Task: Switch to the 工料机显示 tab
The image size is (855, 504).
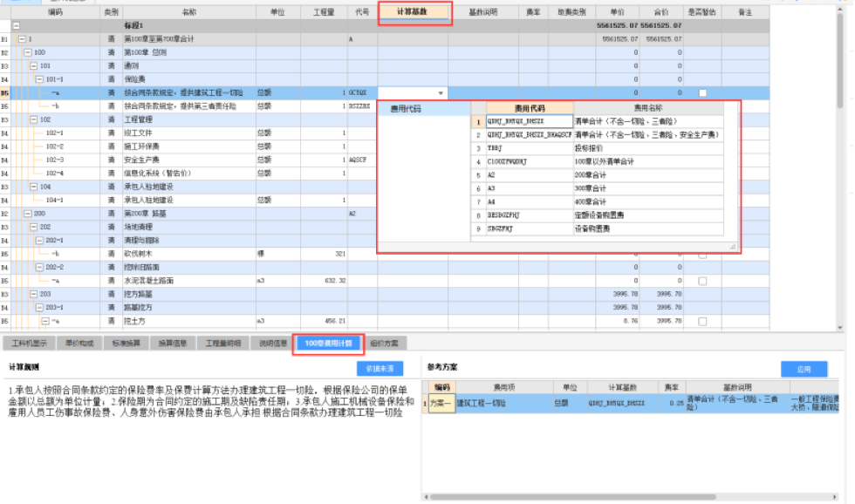Action: [x=29, y=344]
